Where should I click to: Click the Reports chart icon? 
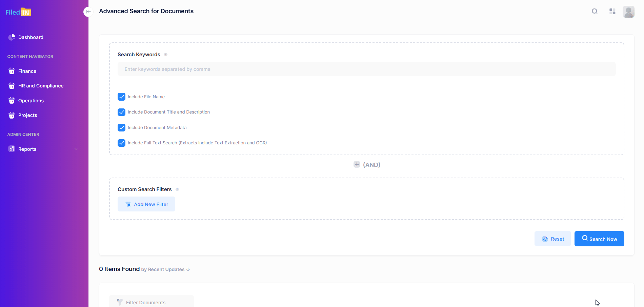pos(12,149)
